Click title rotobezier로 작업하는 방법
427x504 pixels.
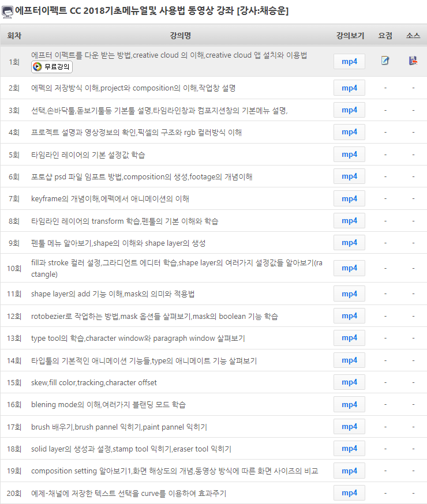click(154, 316)
